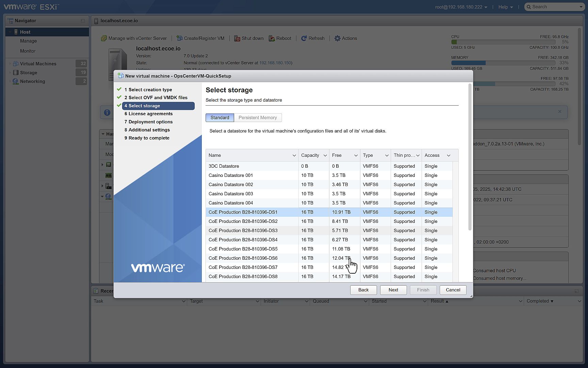Viewport: 588px width, 368px height.
Task: Click the wizard's vertical scrollbar
Action: [x=470, y=157]
